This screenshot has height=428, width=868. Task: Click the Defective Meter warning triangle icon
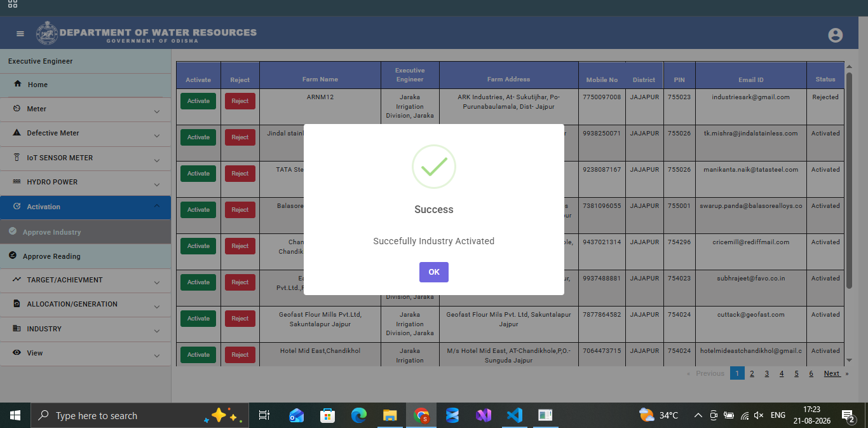17,133
